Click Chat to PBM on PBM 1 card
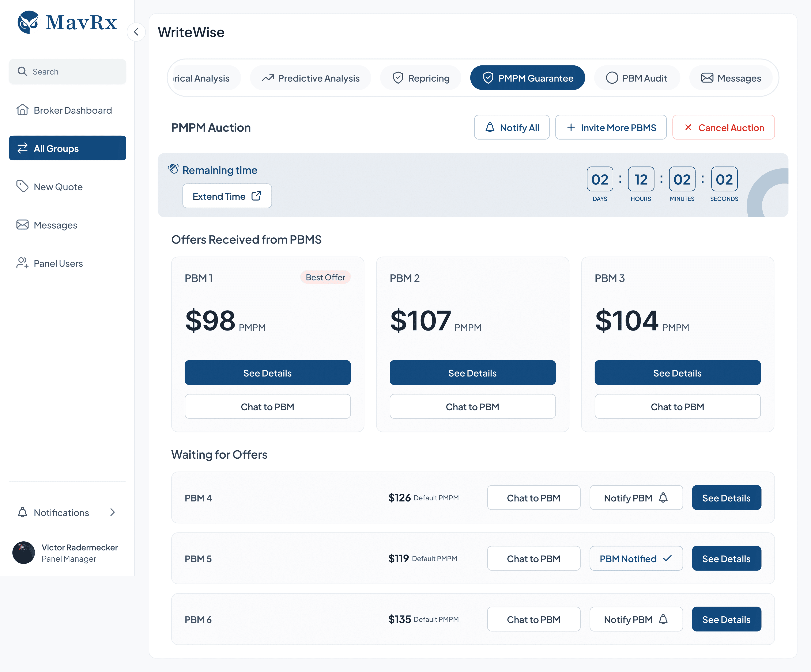The width and height of the screenshot is (811, 672). [268, 406]
